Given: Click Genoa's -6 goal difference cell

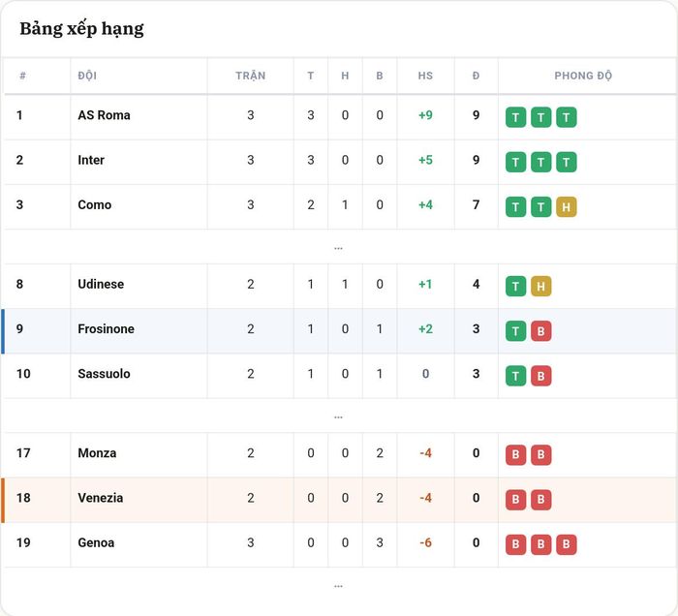Looking at the screenshot, I should [x=425, y=542].
